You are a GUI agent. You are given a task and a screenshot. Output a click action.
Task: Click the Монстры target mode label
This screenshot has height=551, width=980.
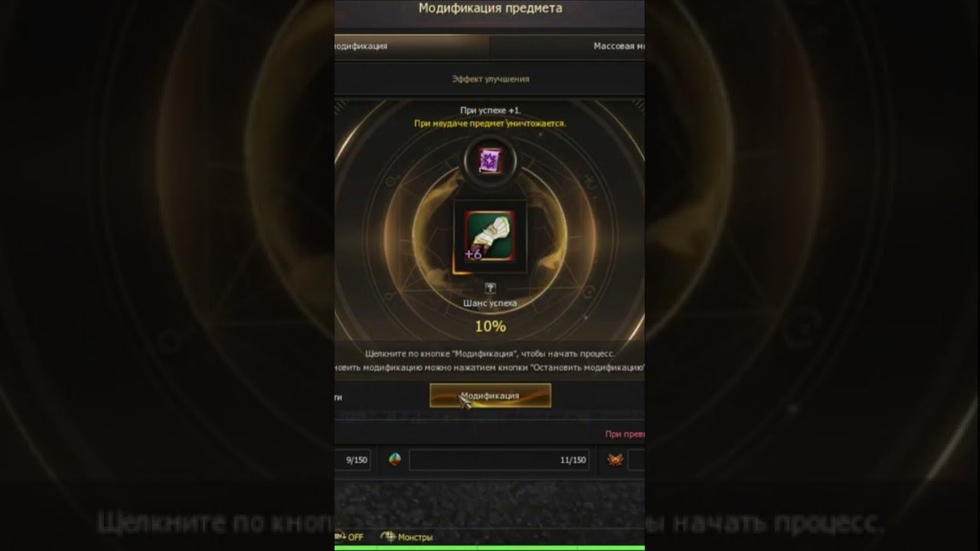[415, 537]
